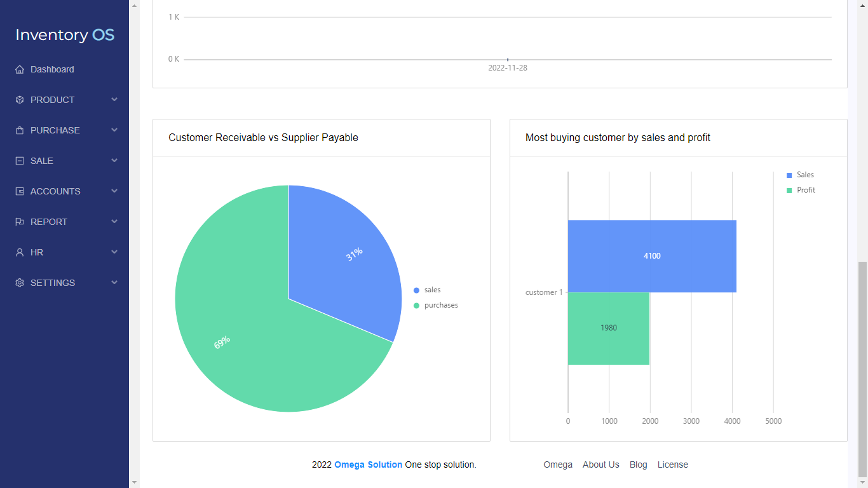Expand the PRODUCT menu chevron

coord(114,100)
